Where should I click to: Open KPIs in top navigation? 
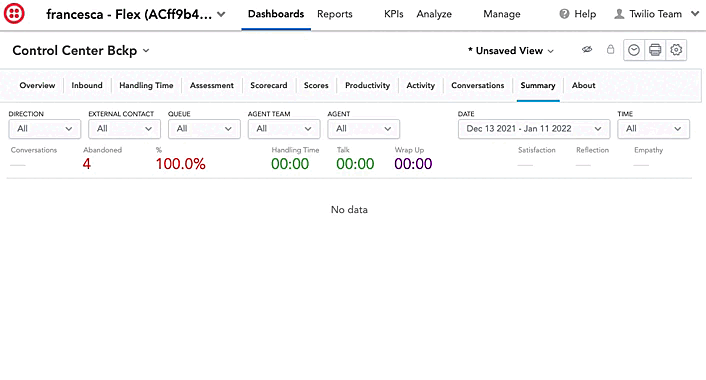(x=394, y=14)
